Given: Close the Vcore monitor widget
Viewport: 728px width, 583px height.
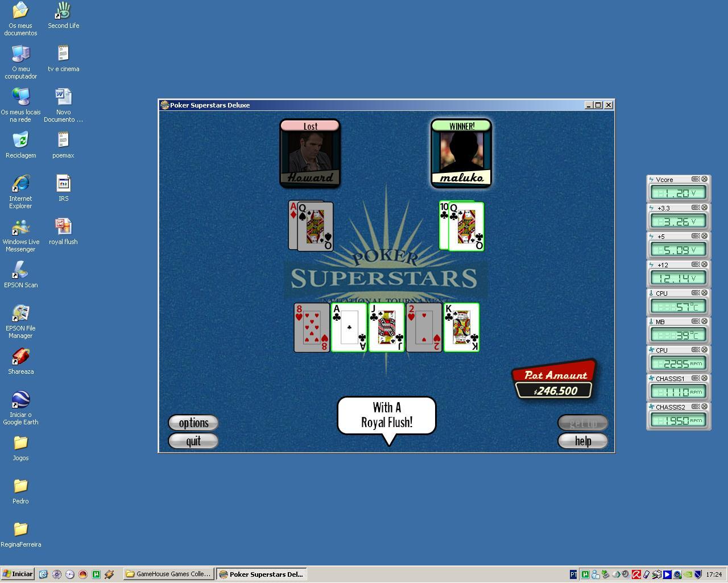Looking at the screenshot, I should 704,179.
